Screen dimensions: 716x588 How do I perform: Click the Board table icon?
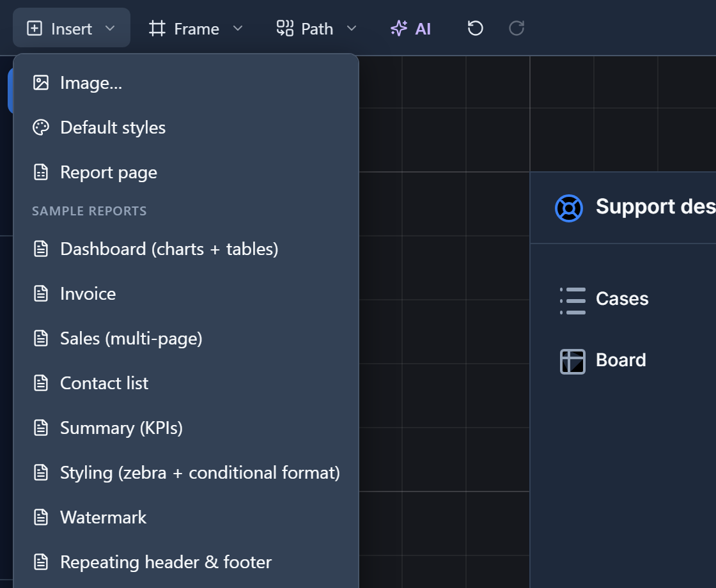[573, 362]
